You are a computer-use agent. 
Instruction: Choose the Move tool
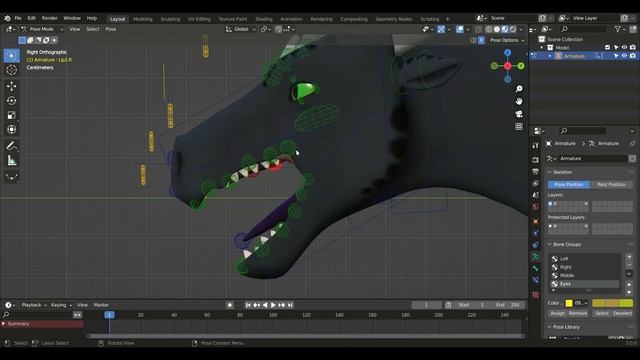(x=11, y=86)
